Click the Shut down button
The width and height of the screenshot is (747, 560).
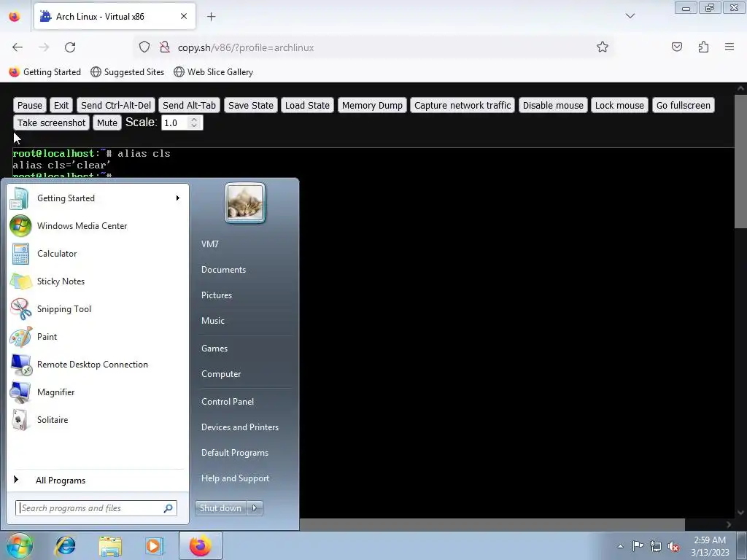pos(221,508)
